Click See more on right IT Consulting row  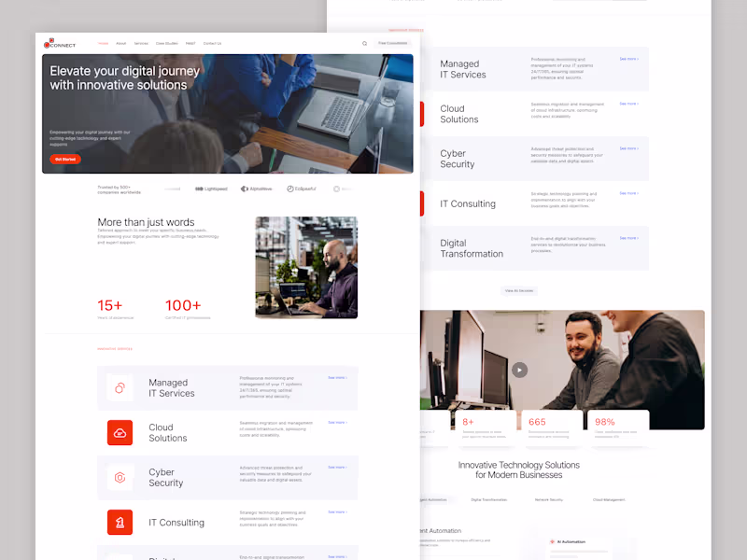[628, 193]
